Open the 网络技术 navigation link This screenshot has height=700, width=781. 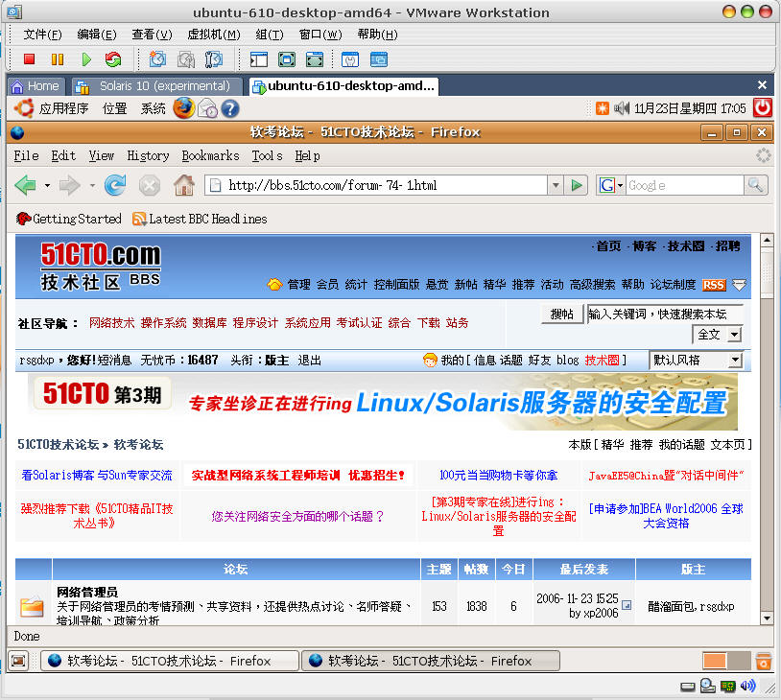111,322
